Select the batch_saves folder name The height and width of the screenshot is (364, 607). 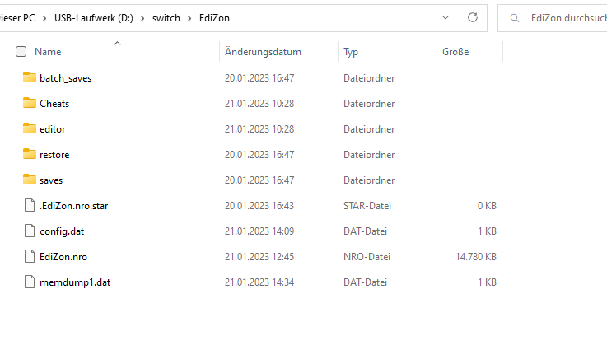tap(65, 78)
